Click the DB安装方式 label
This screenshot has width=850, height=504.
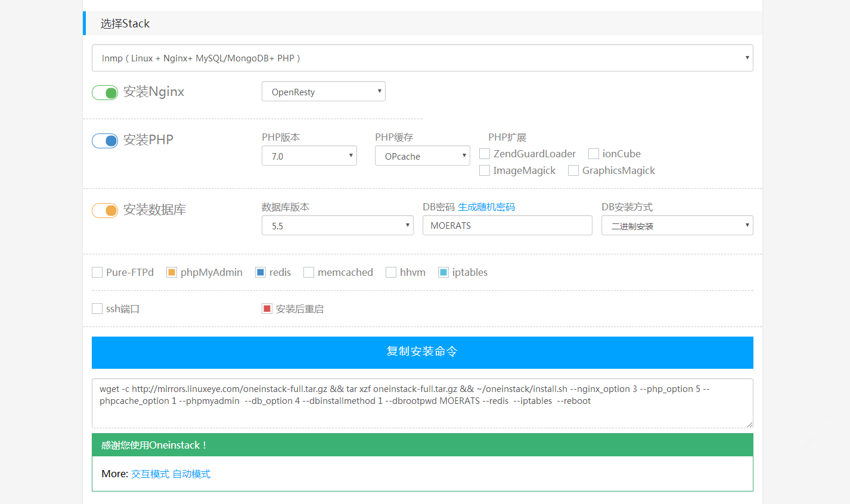(627, 207)
